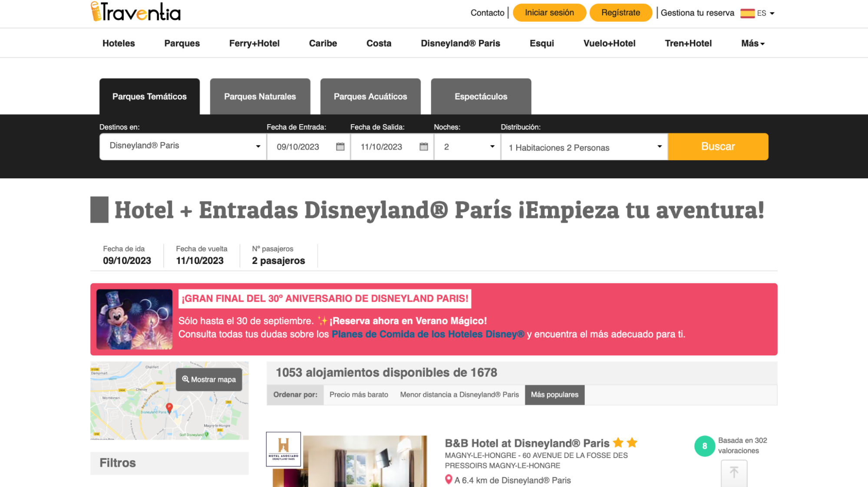Viewport: 868px width, 487px height.
Task: Select the Parques Temáticos tab
Action: [x=149, y=96]
